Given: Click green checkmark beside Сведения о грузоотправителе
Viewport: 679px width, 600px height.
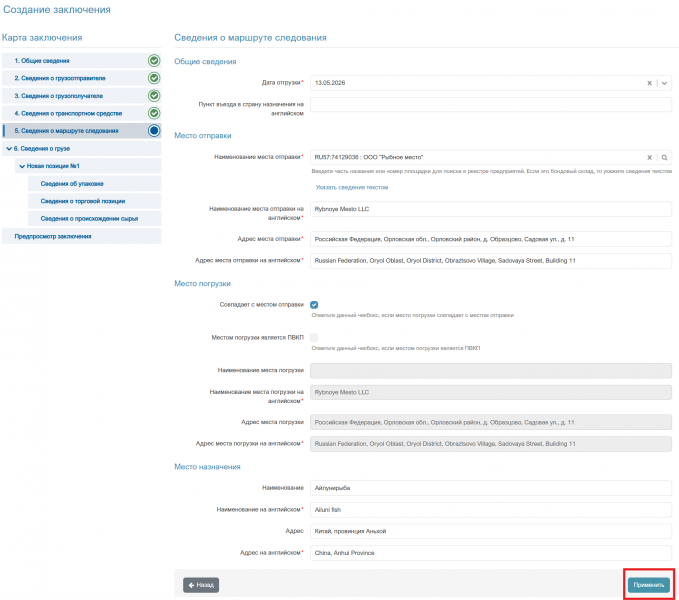Looking at the screenshot, I should tap(154, 78).
